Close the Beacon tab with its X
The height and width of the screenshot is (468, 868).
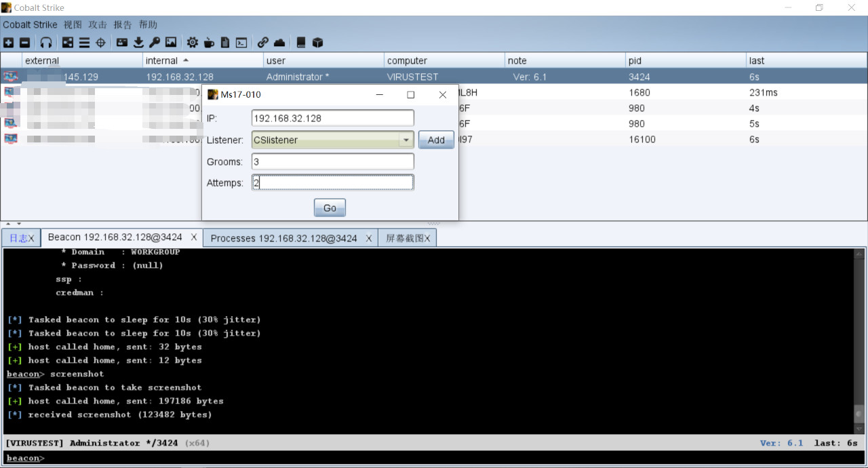pyautogui.click(x=194, y=237)
